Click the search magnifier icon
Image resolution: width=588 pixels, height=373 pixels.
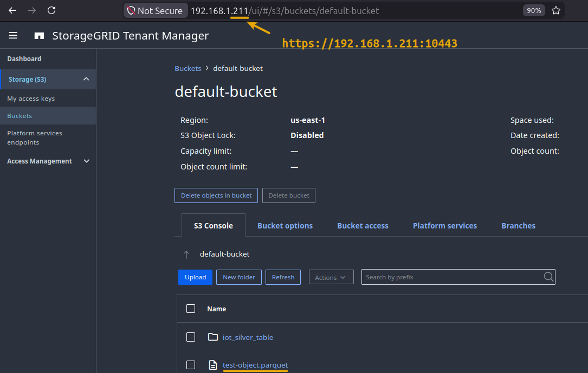548,277
